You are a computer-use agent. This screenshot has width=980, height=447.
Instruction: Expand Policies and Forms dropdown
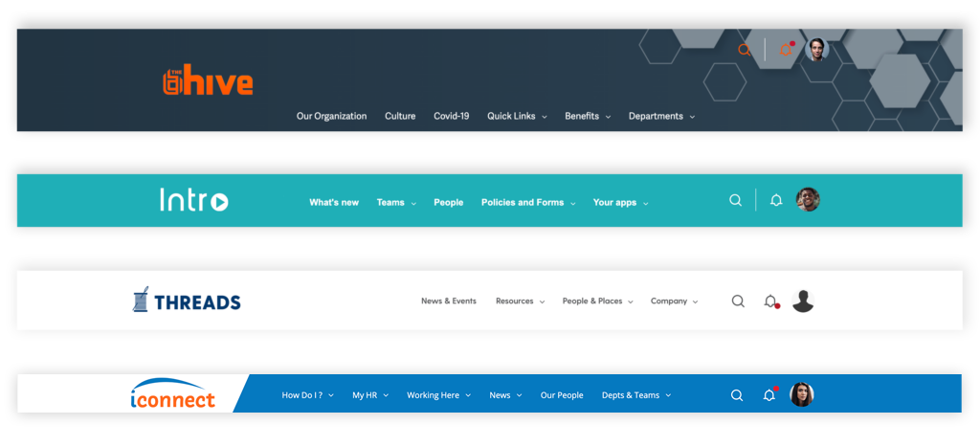pos(528,203)
